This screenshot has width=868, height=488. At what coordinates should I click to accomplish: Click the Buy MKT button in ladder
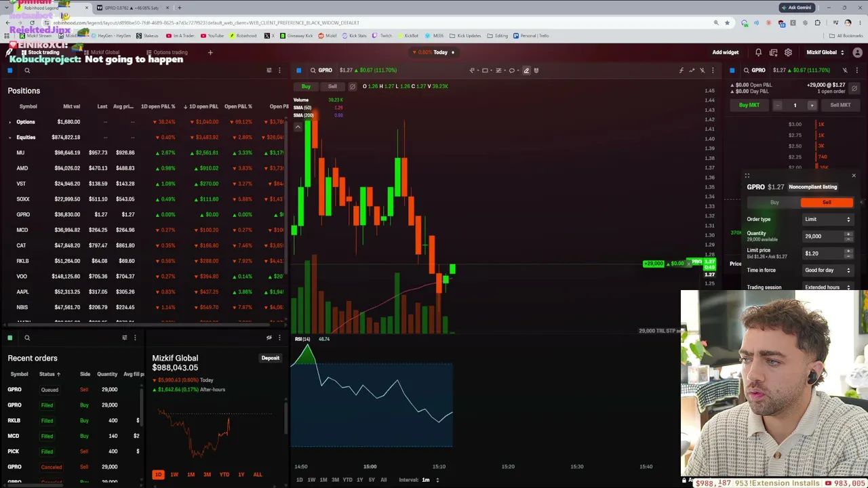point(749,105)
